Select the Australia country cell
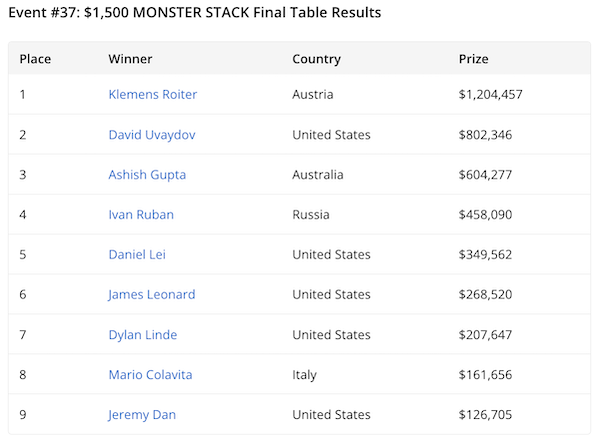This screenshot has width=600, height=448. pos(317,174)
